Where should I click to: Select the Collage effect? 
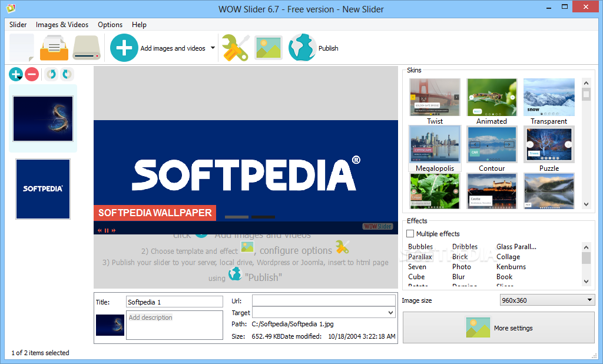click(x=508, y=257)
